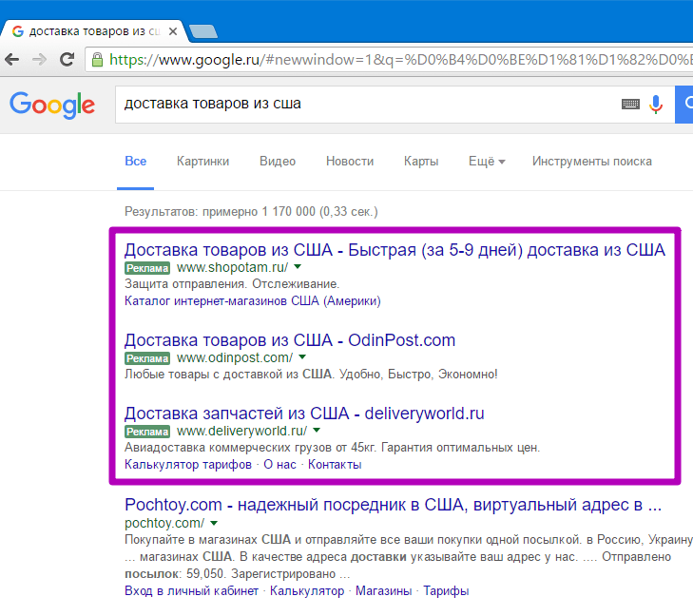Open a new tab with the tab button

[202, 31]
